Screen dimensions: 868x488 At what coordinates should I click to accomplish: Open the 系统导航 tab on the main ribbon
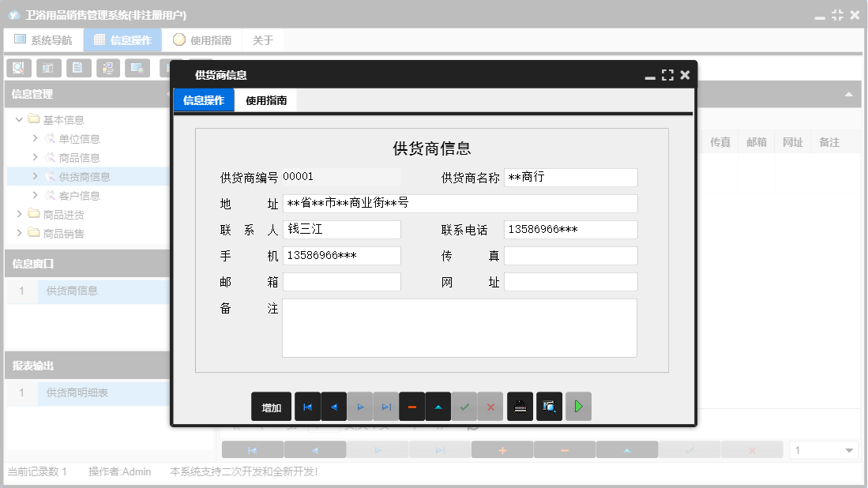[43, 39]
